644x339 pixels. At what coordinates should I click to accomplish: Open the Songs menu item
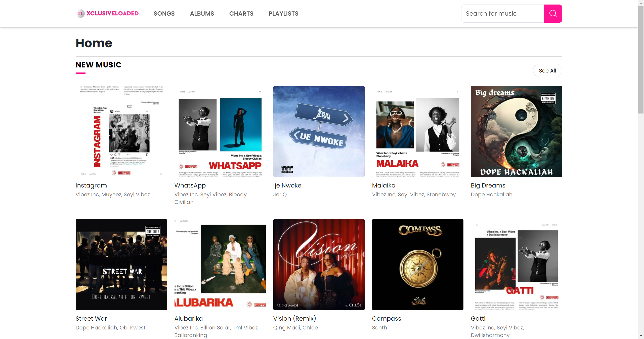[x=164, y=14]
